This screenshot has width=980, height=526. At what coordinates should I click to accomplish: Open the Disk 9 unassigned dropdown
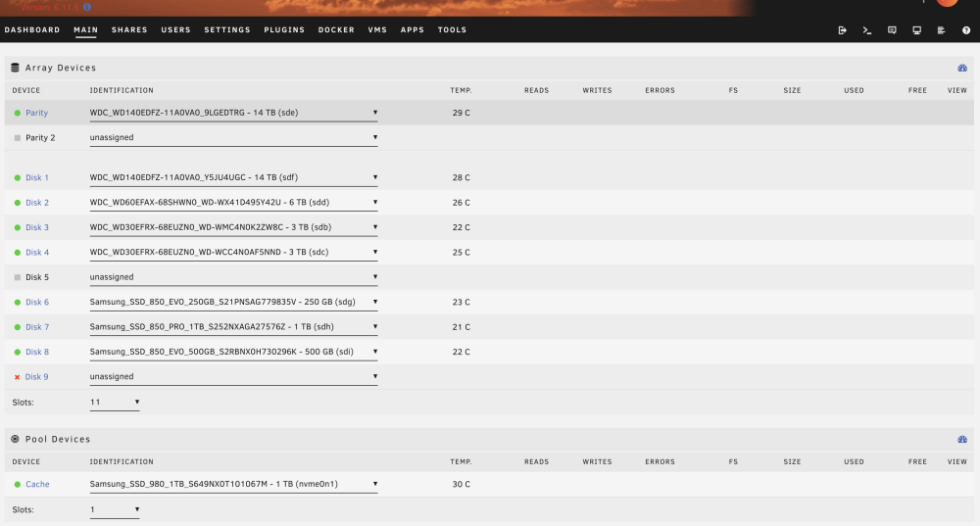coord(233,377)
